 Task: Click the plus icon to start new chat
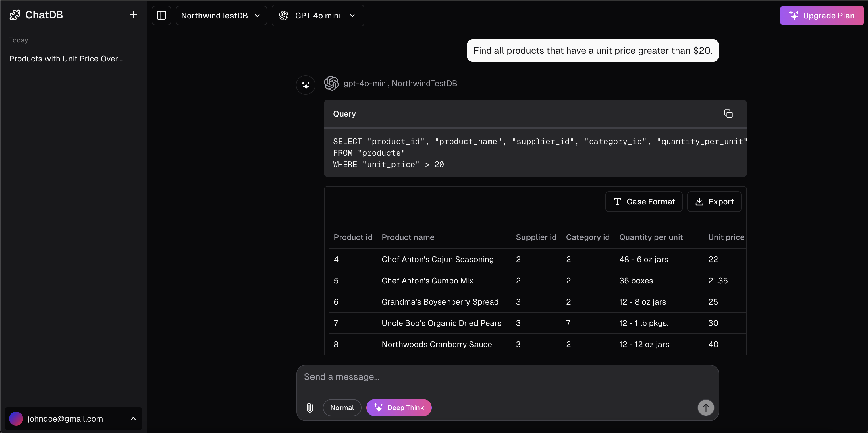133,15
